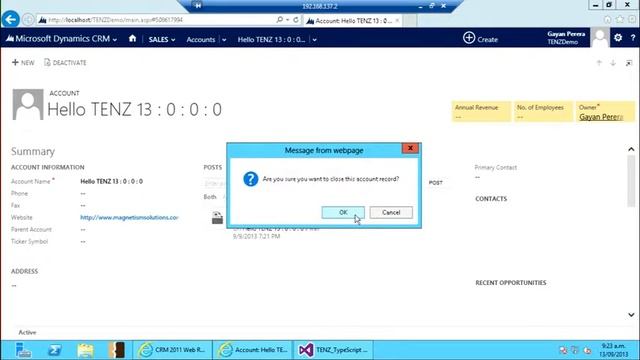Switch to TENZ_TypeScript Visual Studio taskbar window

pos(333,350)
